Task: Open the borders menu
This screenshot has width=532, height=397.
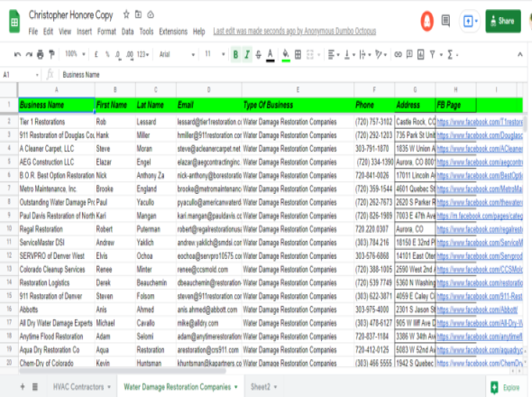Action: [298, 54]
